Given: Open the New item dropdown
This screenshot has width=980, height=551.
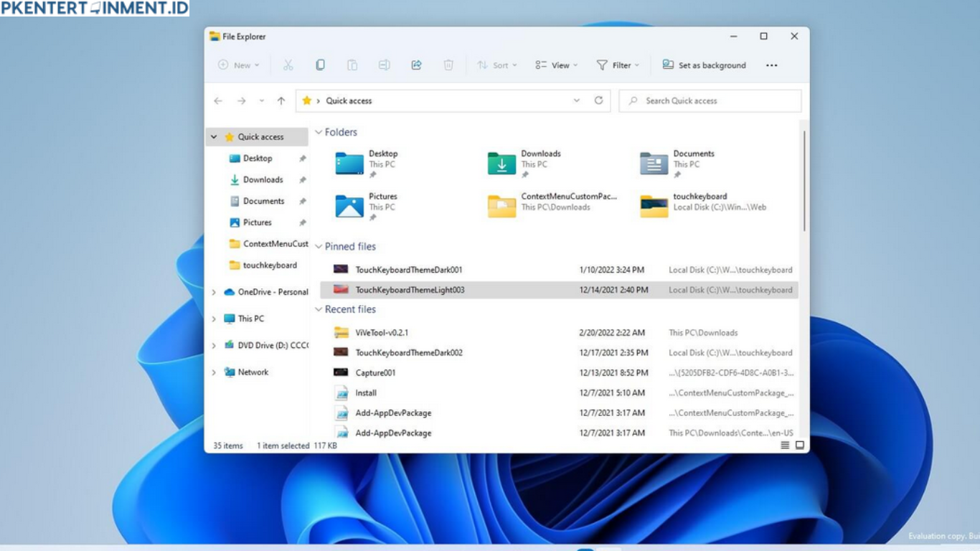Looking at the screenshot, I should pyautogui.click(x=239, y=65).
